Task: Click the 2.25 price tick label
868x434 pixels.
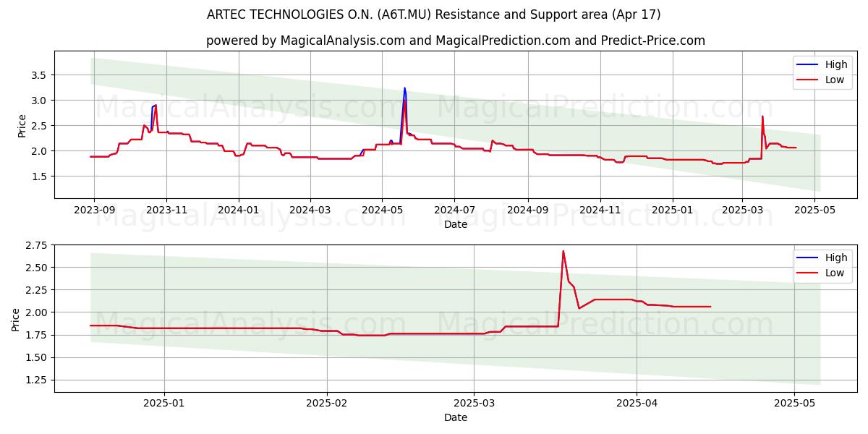Action: click(36, 290)
